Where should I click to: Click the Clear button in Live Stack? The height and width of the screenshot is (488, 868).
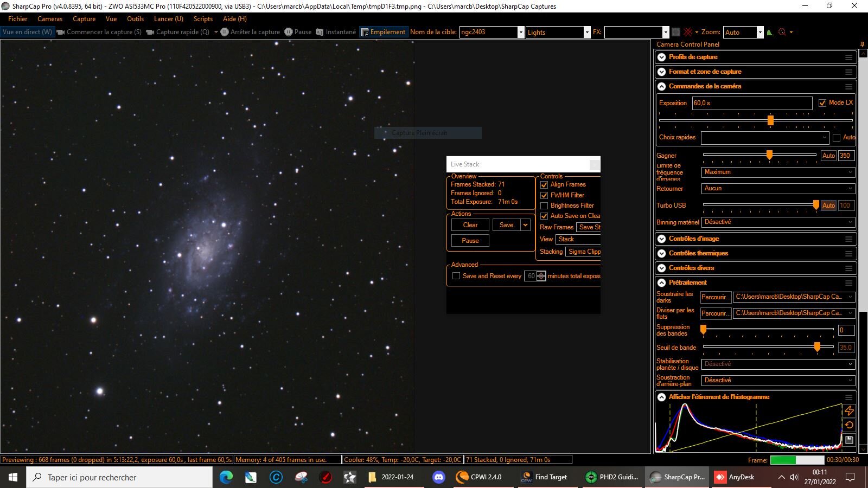coord(470,225)
